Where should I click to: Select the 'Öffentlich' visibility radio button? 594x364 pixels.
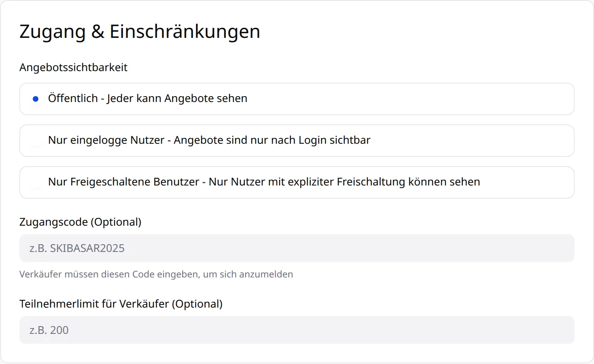coord(36,99)
